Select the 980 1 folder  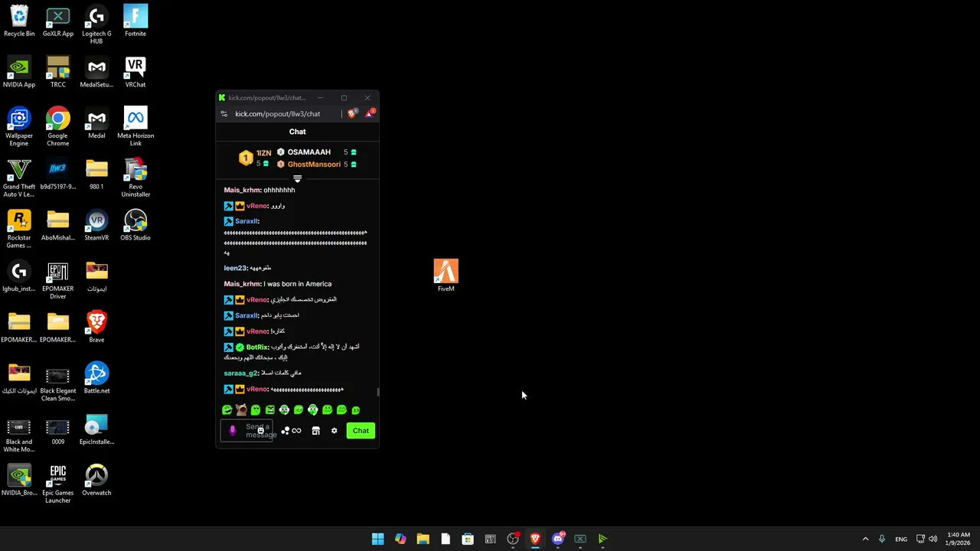click(x=96, y=174)
